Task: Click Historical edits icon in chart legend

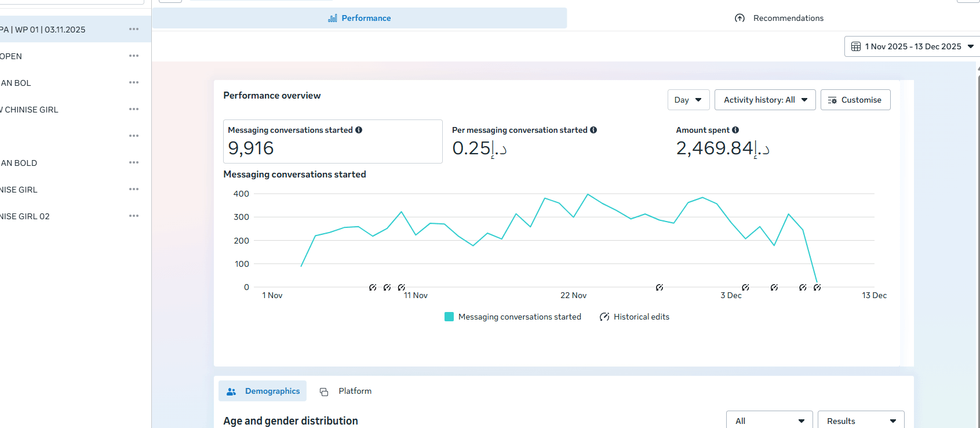Action: (x=604, y=317)
